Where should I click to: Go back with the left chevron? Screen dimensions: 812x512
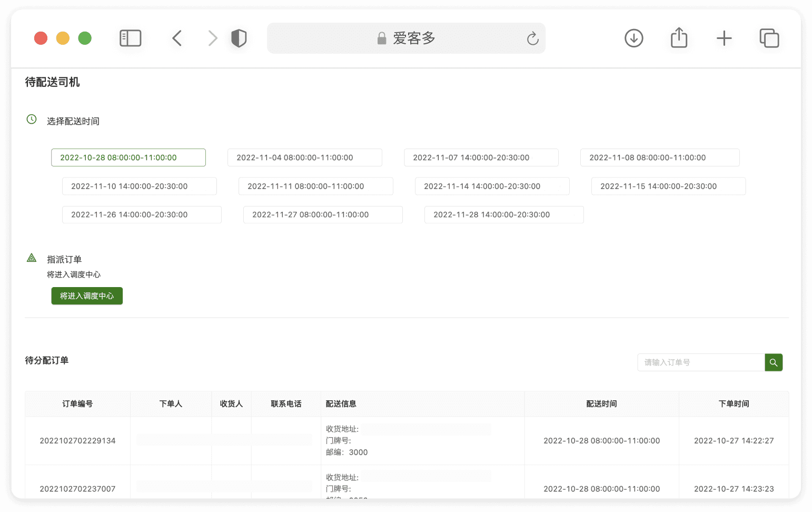point(177,38)
